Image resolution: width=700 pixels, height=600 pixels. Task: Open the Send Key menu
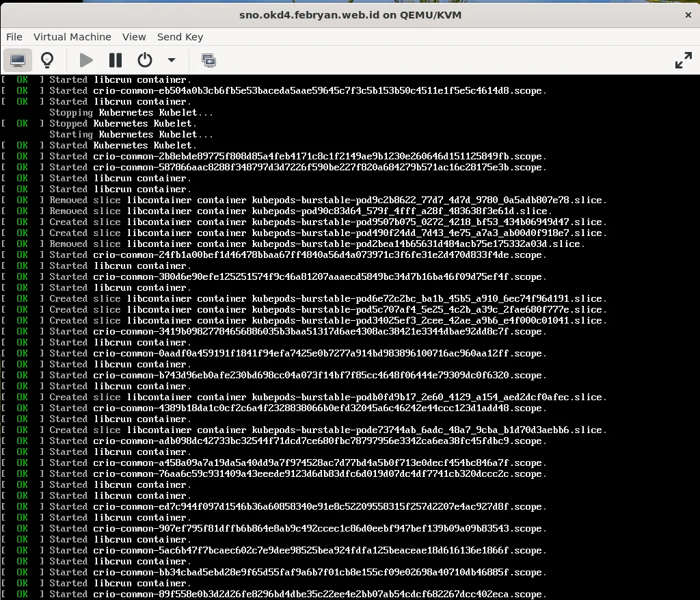(x=180, y=37)
